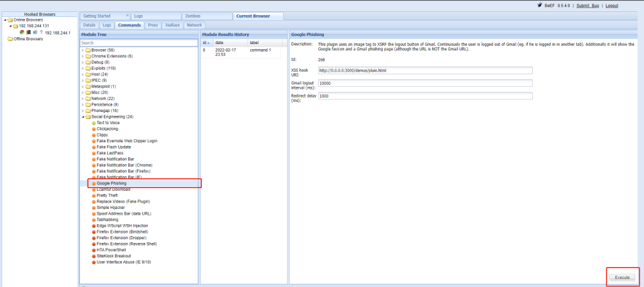Open the XssRays sub-tab
The height and width of the screenshot is (287, 644).
point(172,25)
